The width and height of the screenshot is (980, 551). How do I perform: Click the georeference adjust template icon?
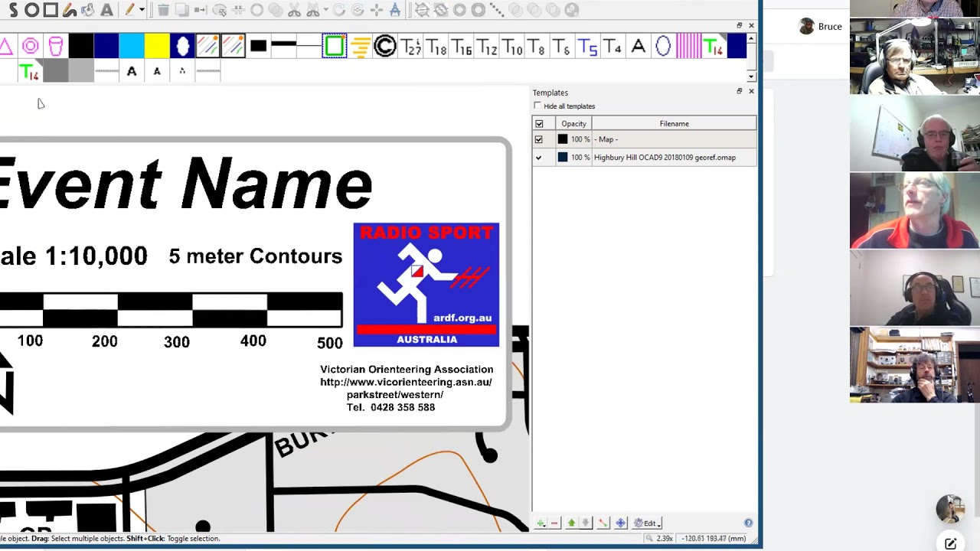click(603, 523)
